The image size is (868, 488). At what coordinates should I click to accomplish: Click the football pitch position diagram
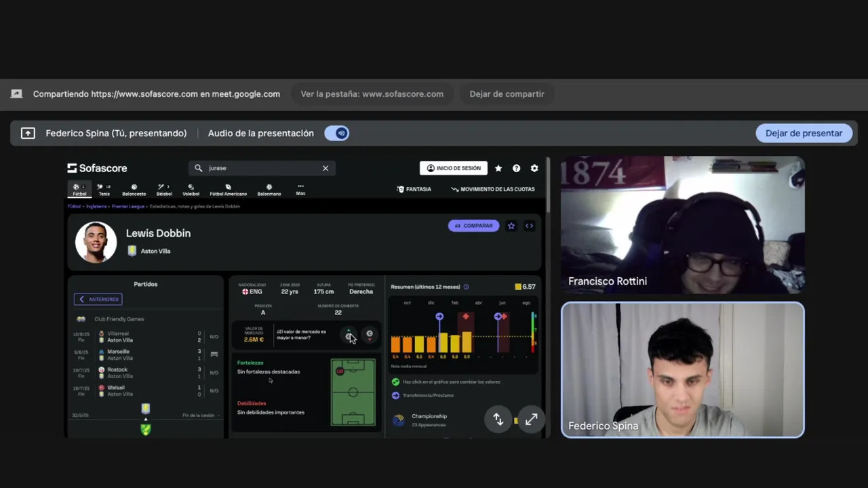[x=353, y=392]
